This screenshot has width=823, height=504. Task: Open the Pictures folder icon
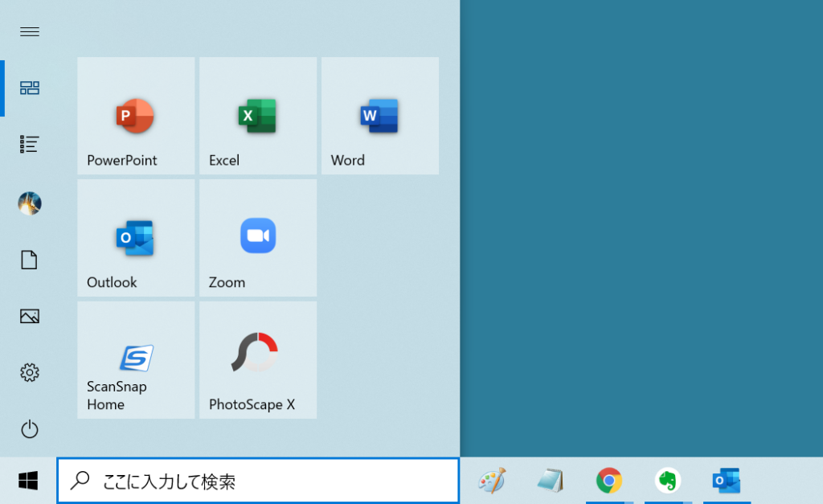30,316
